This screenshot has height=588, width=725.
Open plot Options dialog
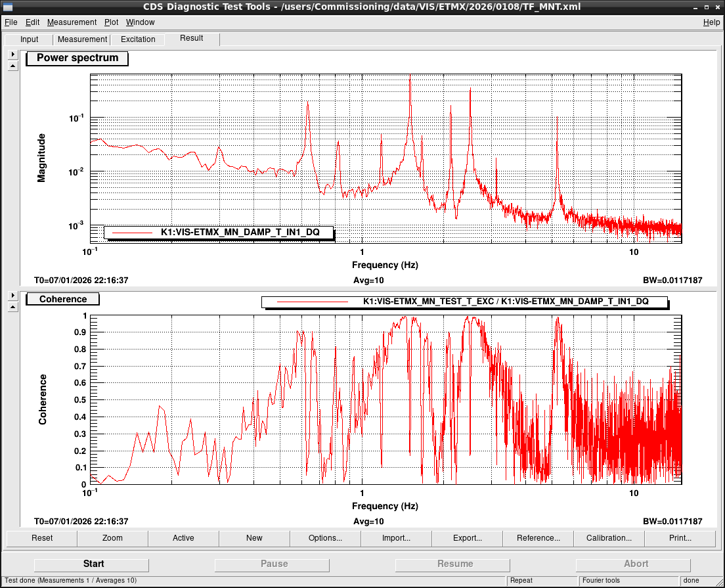click(x=325, y=538)
